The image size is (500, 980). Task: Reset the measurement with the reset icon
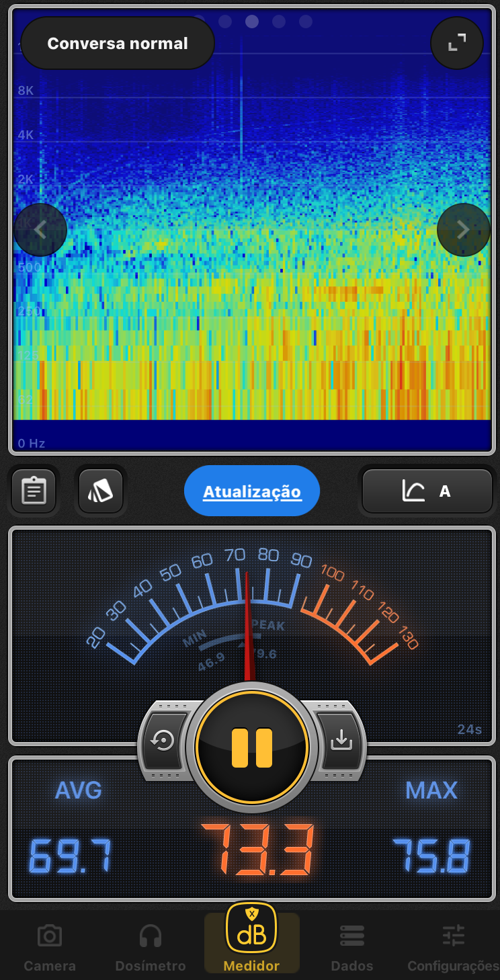163,740
